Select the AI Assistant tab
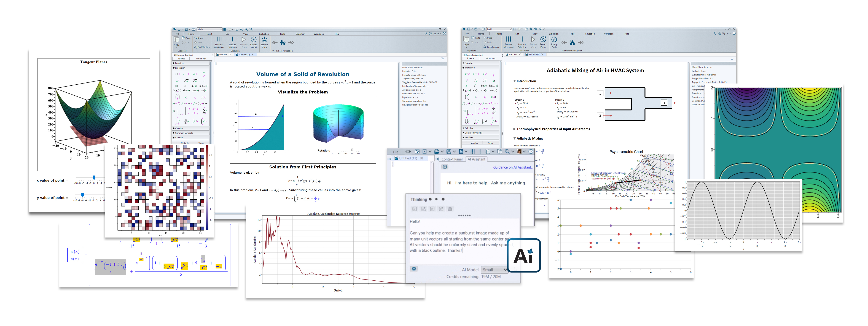 click(x=476, y=159)
